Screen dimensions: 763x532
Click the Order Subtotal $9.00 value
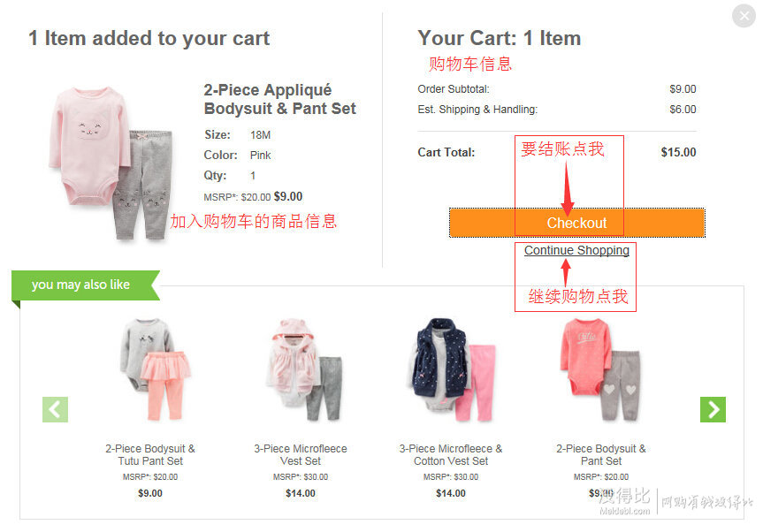pos(683,89)
